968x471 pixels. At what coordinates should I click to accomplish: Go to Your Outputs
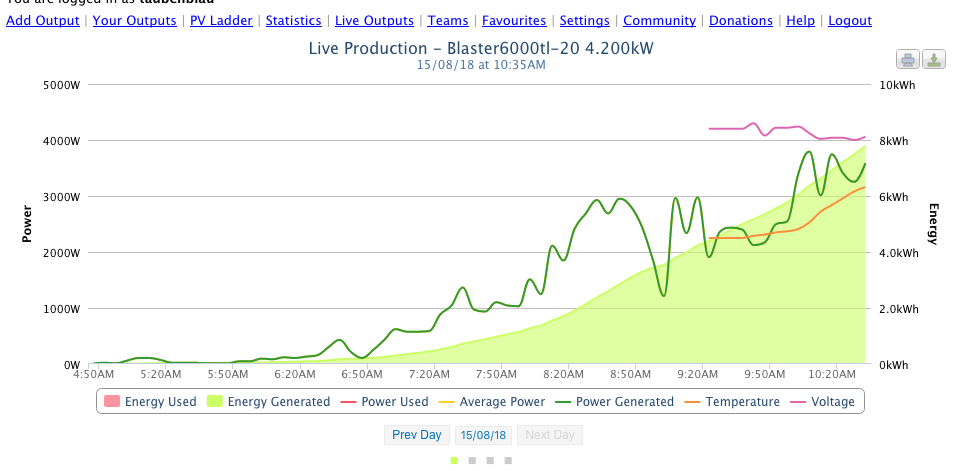(135, 20)
